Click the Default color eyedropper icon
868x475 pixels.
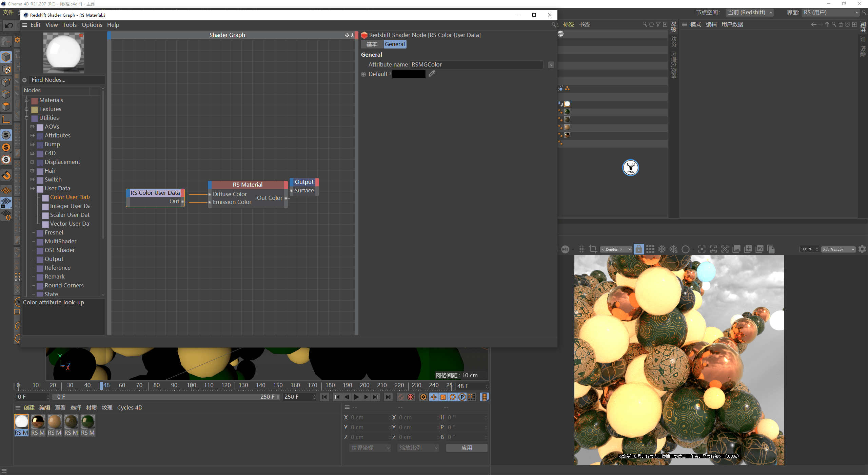tap(432, 74)
